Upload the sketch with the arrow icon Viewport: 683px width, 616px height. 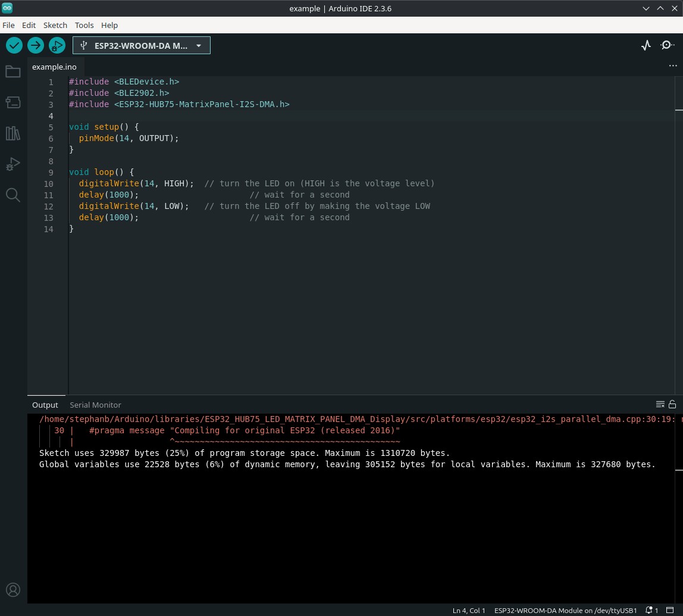pyautogui.click(x=35, y=45)
